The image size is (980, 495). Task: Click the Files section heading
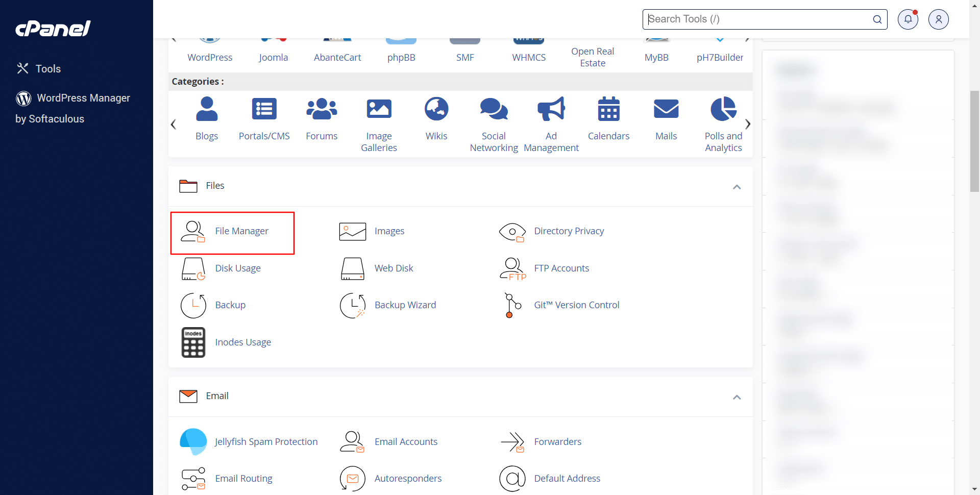pyautogui.click(x=215, y=186)
